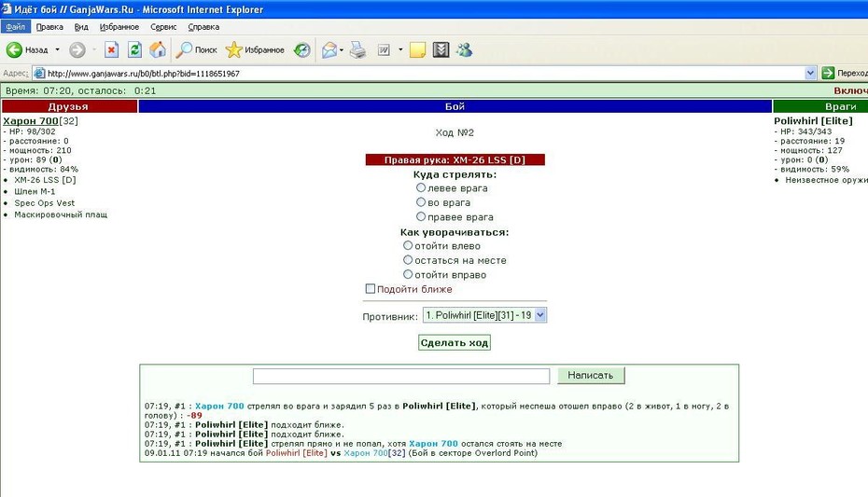The height and width of the screenshot is (497, 868).
Task: Select 'во врага' shooting option
Action: coord(421,202)
